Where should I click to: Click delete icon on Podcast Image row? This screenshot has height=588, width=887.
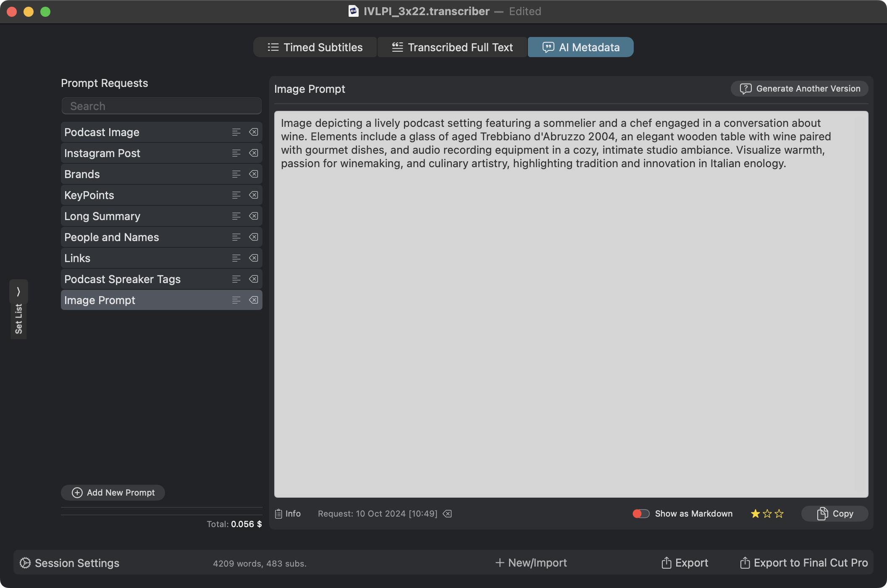253,132
